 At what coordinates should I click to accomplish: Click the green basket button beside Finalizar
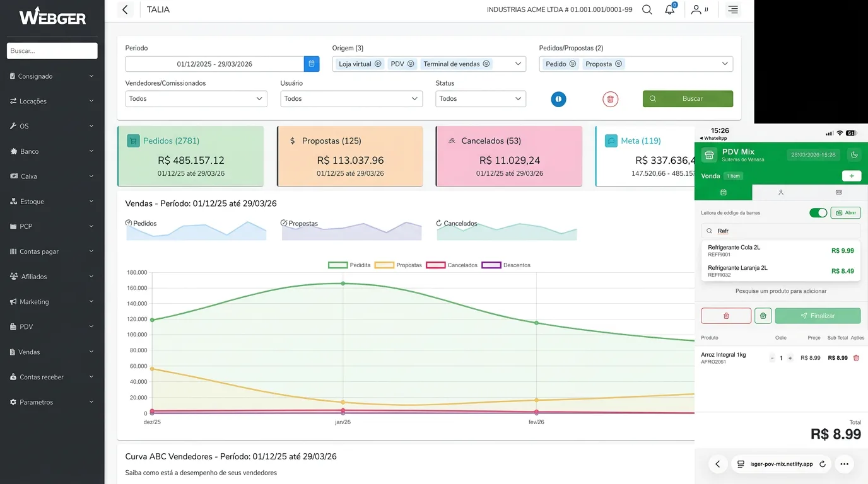(x=763, y=316)
